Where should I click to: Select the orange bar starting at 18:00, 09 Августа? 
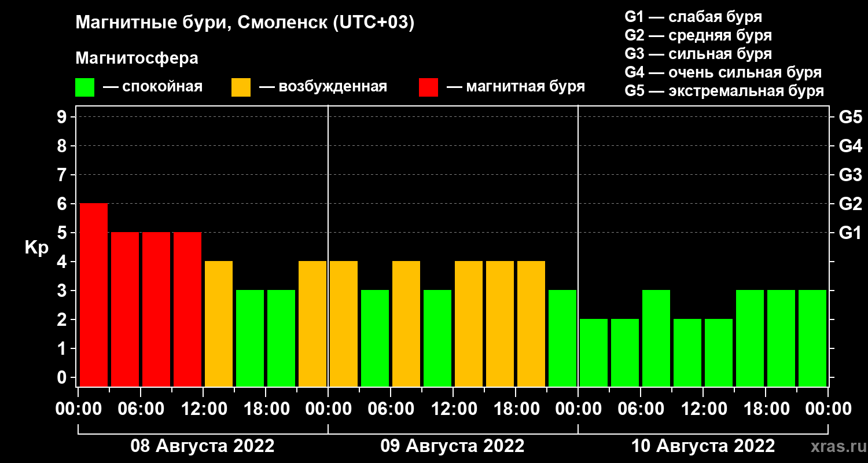pos(531,324)
